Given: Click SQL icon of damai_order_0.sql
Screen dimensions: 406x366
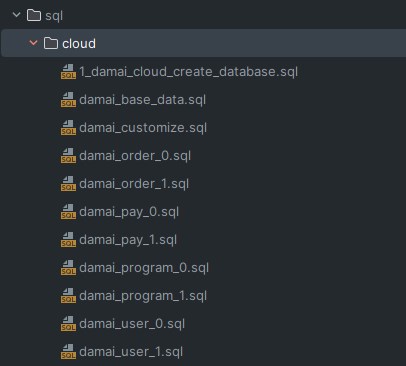Looking at the screenshot, I should click(68, 156).
